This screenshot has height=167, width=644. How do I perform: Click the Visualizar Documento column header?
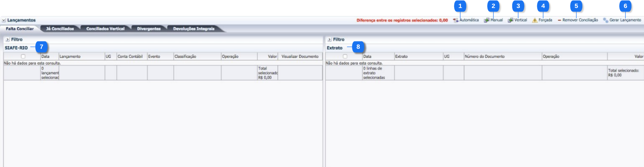pos(300,56)
